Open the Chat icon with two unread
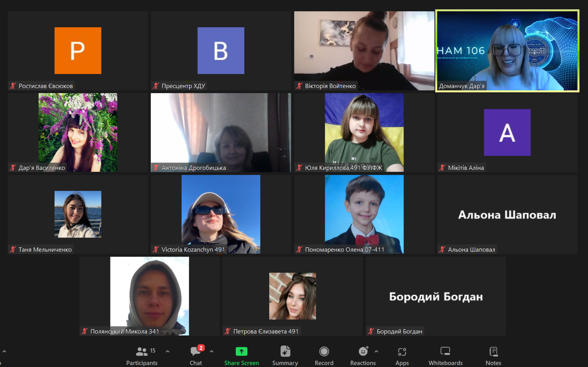This screenshot has height=367, width=588. [196, 351]
